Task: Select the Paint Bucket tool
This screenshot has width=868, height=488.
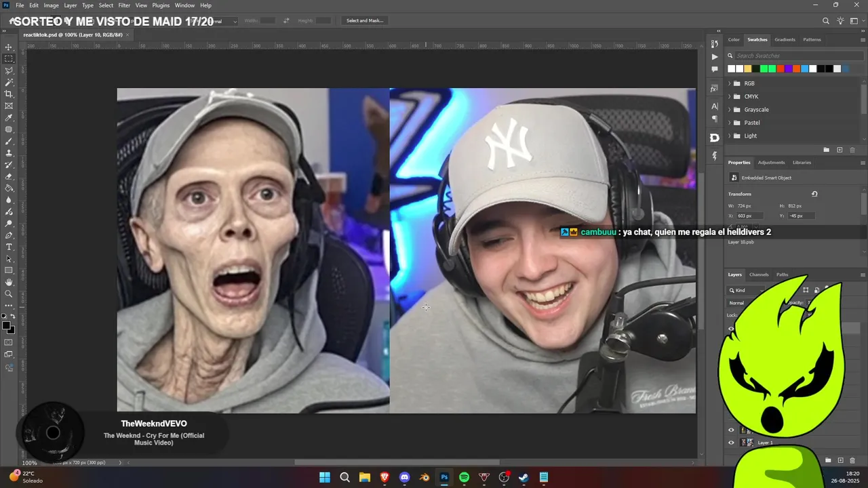Action: (x=9, y=188)
